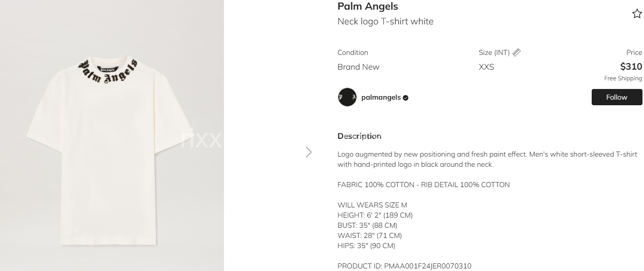Select the $310 price

631,67
